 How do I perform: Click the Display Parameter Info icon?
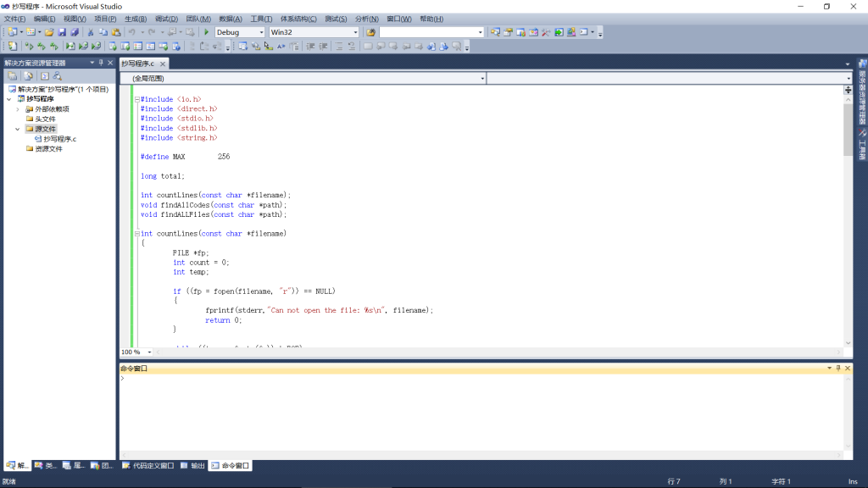click(256, 47)
